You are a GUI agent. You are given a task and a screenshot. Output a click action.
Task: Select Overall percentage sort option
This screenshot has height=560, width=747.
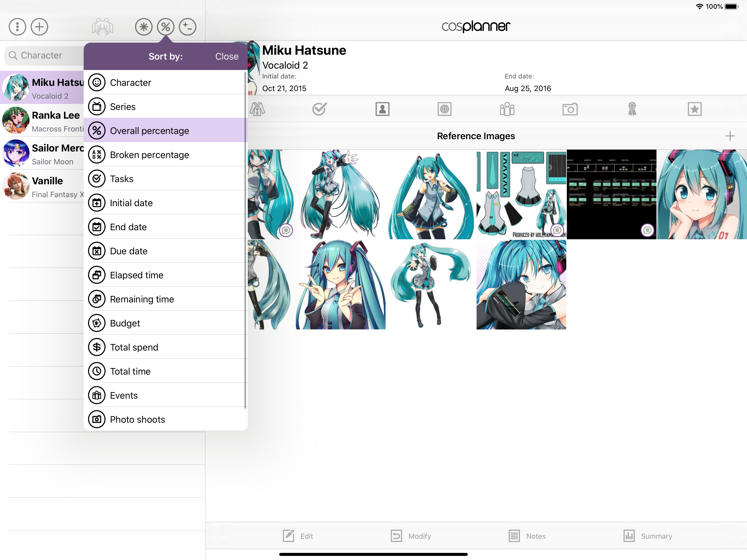click(165, 130)
